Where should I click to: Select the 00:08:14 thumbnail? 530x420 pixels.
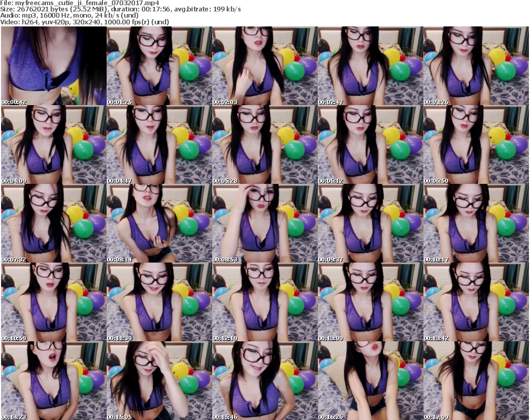coord(159,224)
